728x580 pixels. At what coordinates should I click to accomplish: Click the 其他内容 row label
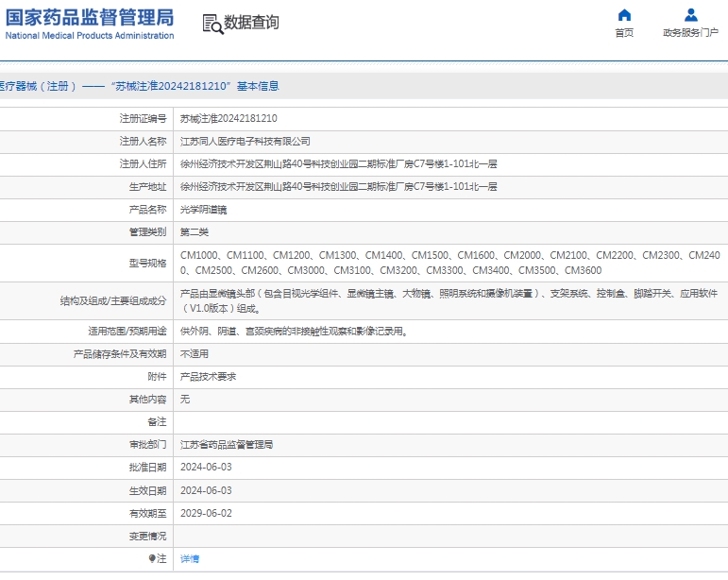tap(147, 400)
